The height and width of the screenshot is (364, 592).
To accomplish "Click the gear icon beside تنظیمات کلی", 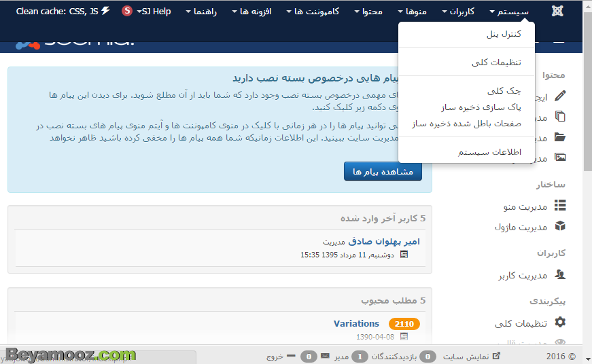I will point(560,322).
